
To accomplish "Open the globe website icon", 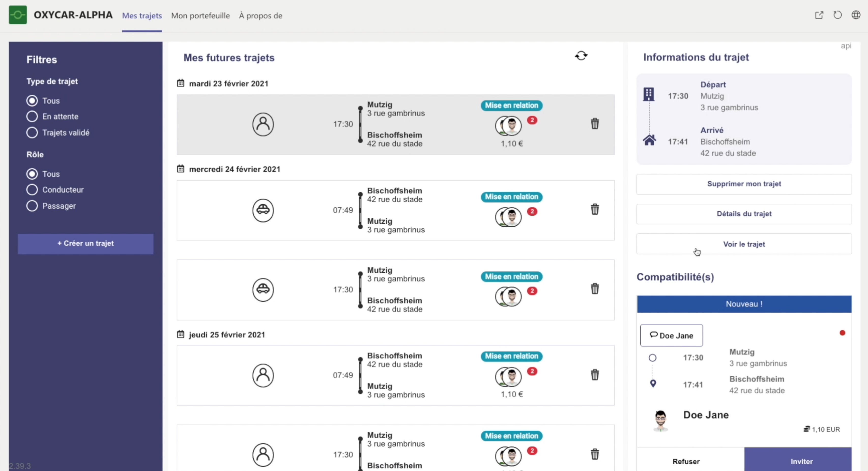I will coord(856,15).
